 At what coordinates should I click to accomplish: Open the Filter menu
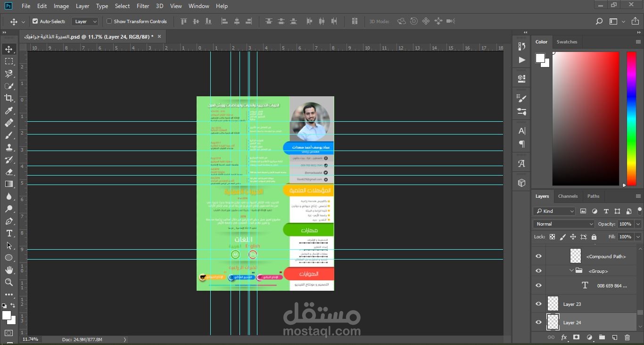pos(142,6)
